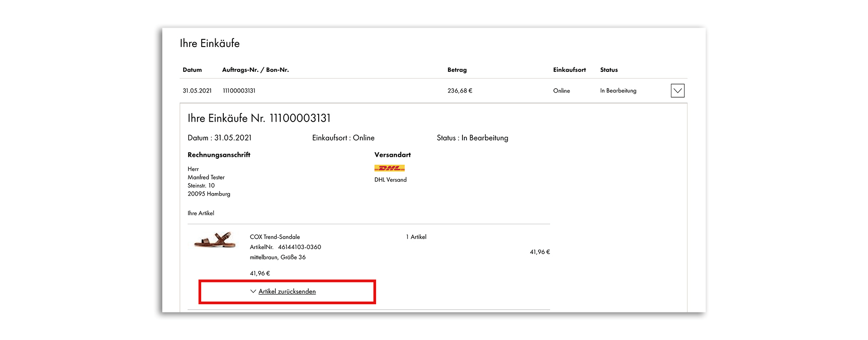868x340 pixels.
Task: Click the Artikel zurücksenden link
Action: pyautogui.click(x=287, y=292)
